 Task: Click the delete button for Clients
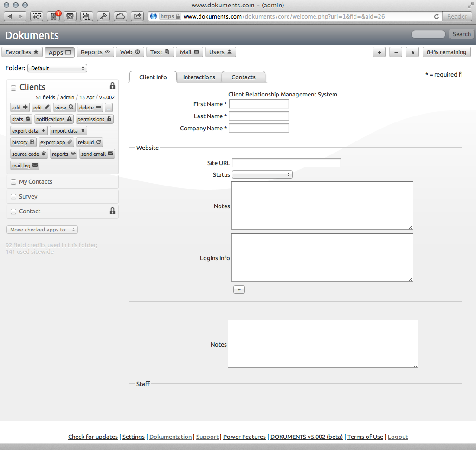coord(90,108)
